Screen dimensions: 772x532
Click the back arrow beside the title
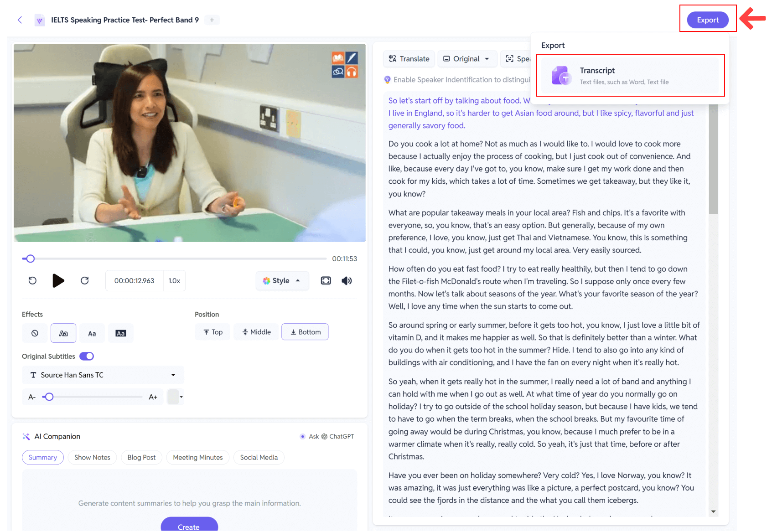(20, 20)
